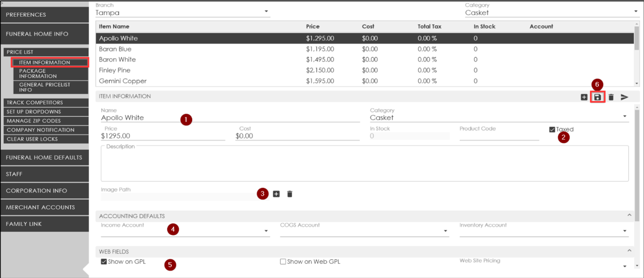Viewport: 644px width, 278px height.
Task: Add an image path with plus icon
Action: tap(276, 194)
